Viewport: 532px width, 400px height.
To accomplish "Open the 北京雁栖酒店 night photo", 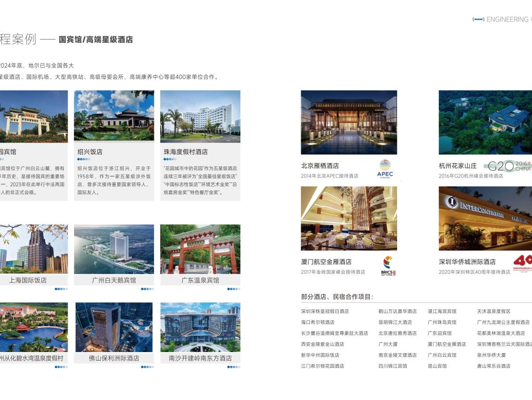I will click(349, 122).
